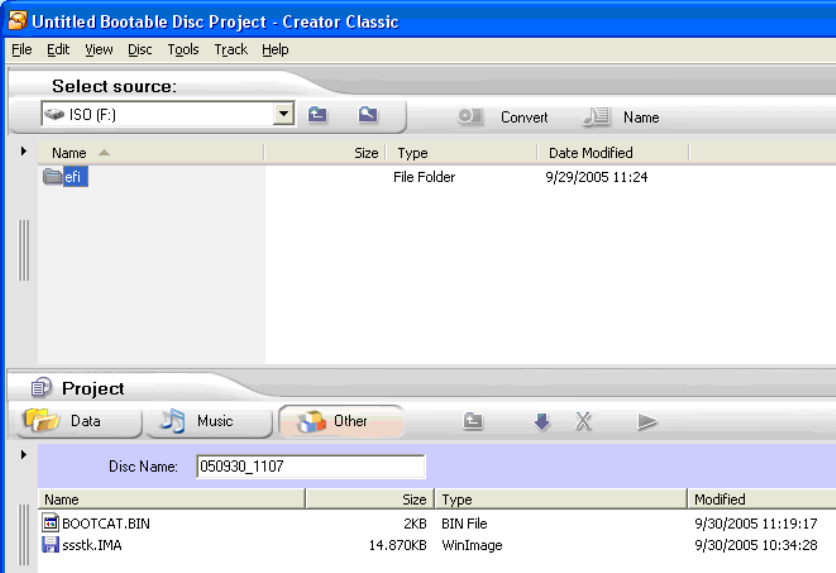836x573 pixels.
Task: Click the Disc Name input field
Action: 311,466
